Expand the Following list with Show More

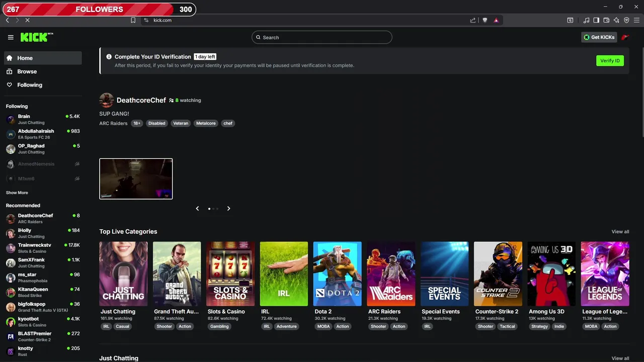pyautogui.click(x=17, y=193)
